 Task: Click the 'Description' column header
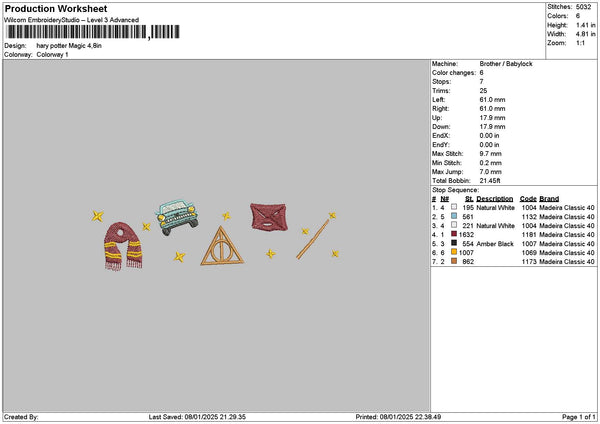tap(495, 199)
